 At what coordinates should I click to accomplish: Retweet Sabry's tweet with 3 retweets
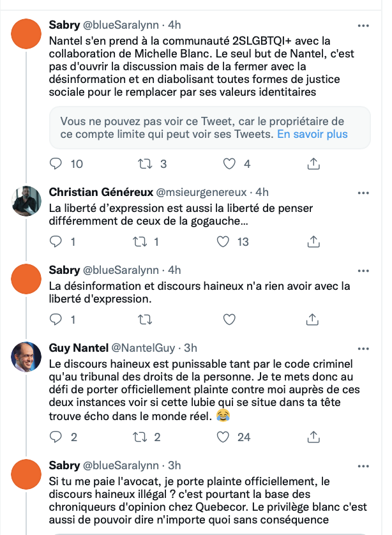click(145, 164)
